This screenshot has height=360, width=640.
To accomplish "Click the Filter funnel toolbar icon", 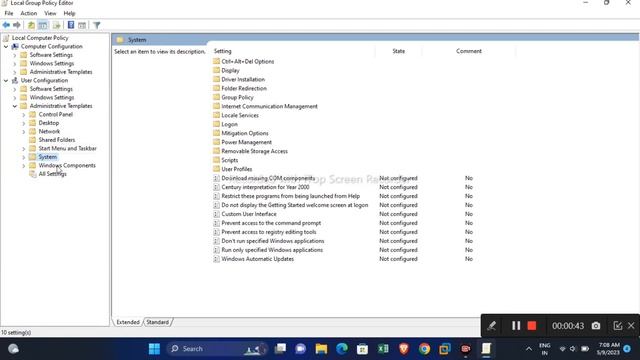I will click(x=97, y=25).
